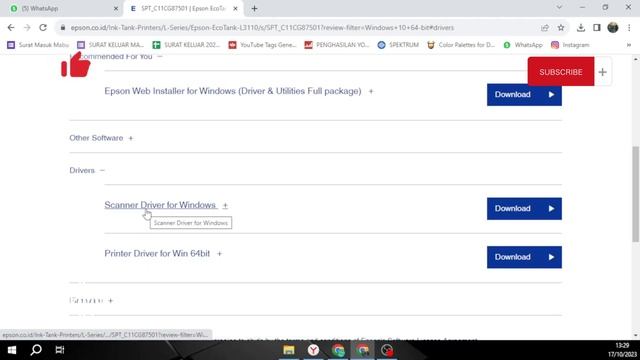Open first Chrome icon on taskbar
The height and width of the screenshot is (360, 640).
pyautogui.click(x=338, y=350)
